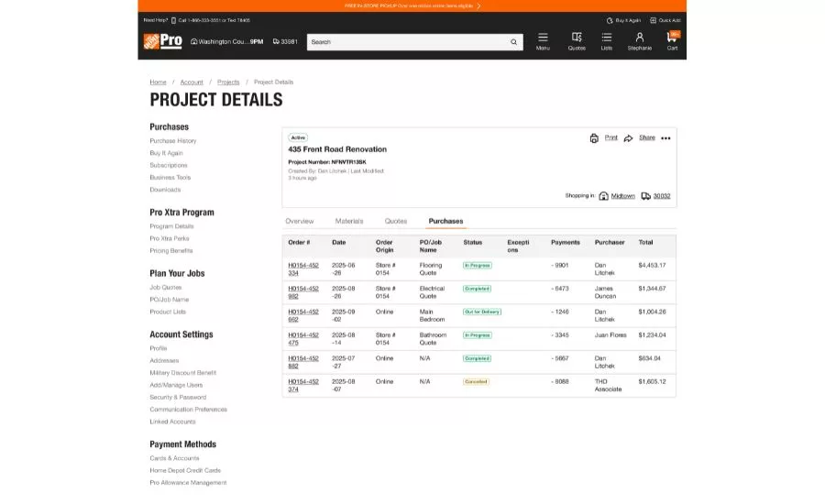Image resolution: width=825 pixels, height=504 pixels.
Task: Open Security & Password in sidebar
Action: 178,397
